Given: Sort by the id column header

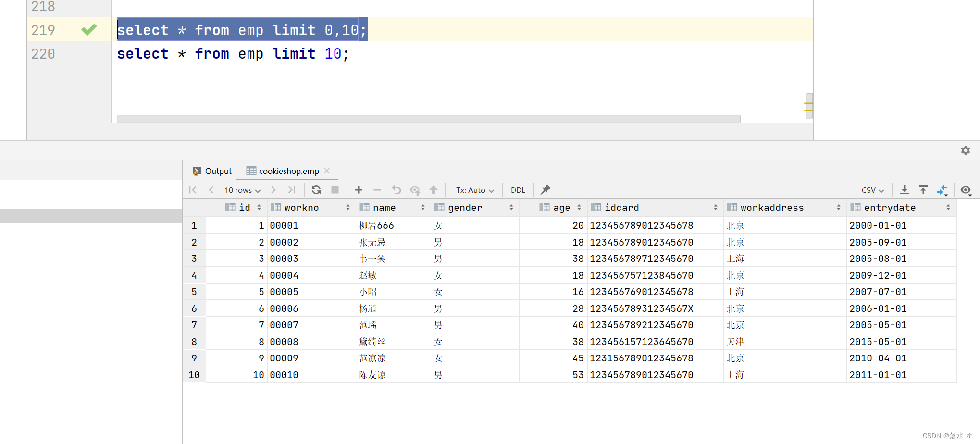Looking at the screenshot, I should click(236, 208).
